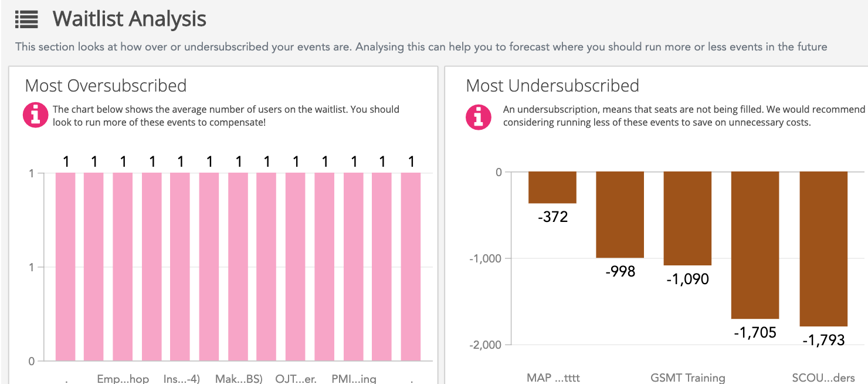Click the pink bar above Emp...hop
Image resolution: width=868 pixels, height=384 pixels.
tap(123, 266)
